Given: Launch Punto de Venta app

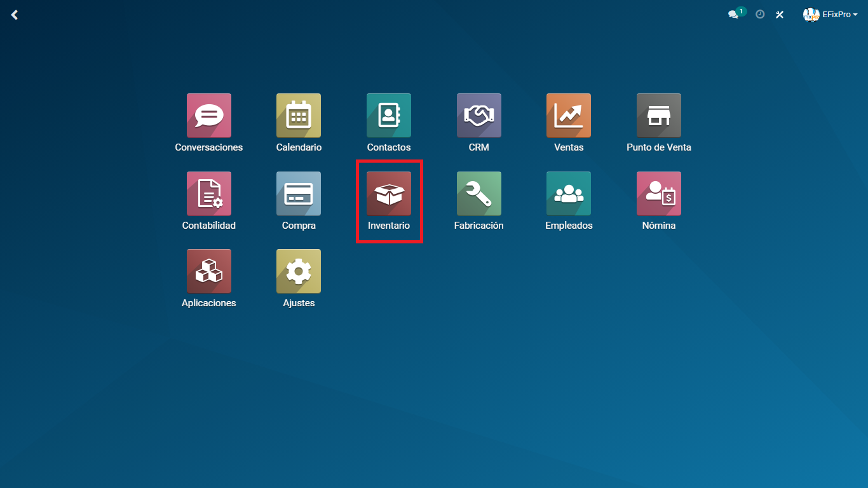Looking at the screenshot, I should (x=659, y=116).
